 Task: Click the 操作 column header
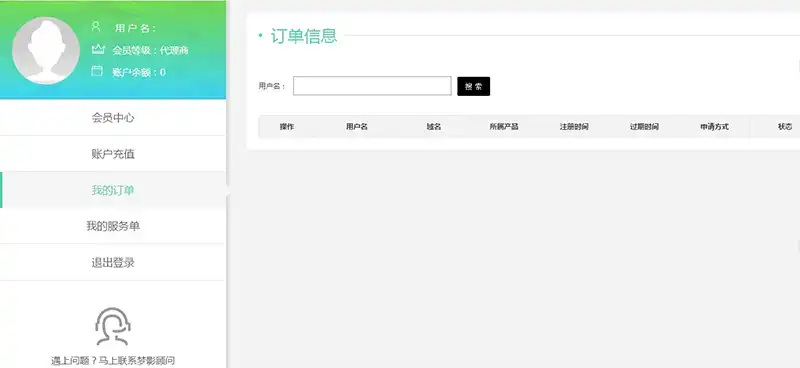(287, 127)
